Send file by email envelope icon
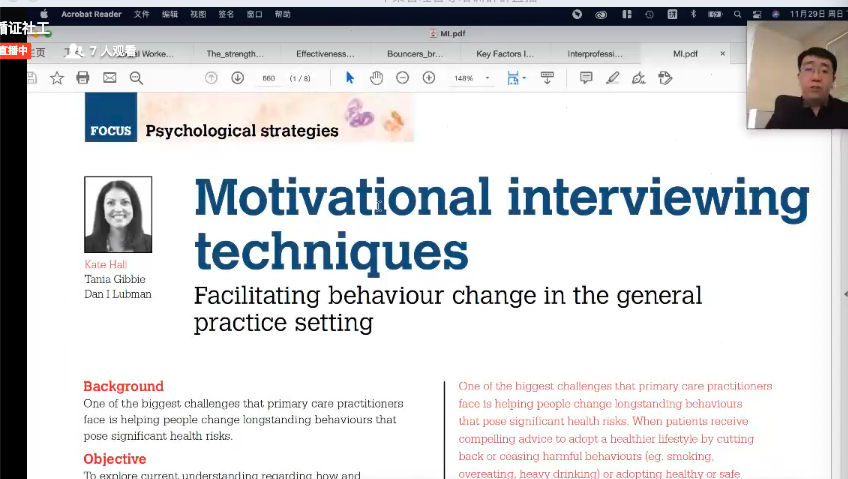 click(x=110, y=78)
